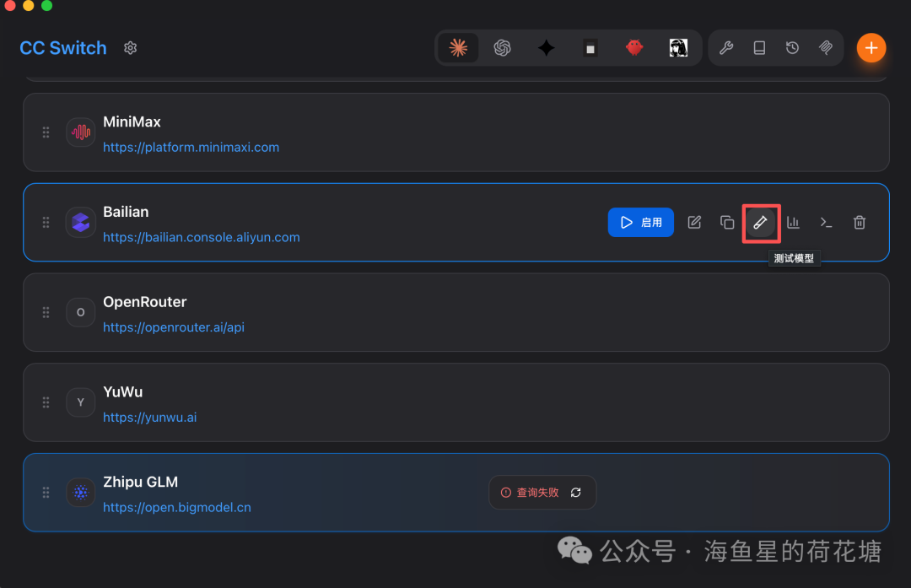
Task: Click the 查询失败 status text
Action: pos(537,493)
